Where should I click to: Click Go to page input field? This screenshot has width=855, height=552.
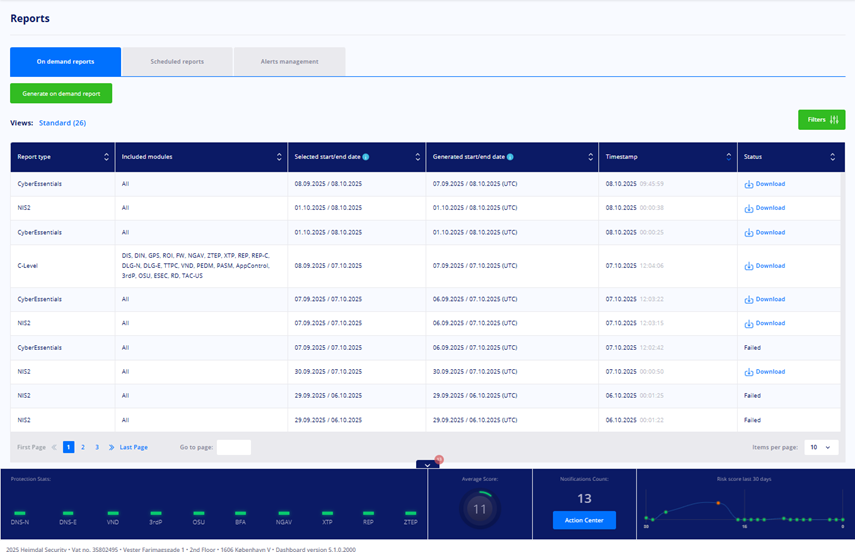pos(234,447)
